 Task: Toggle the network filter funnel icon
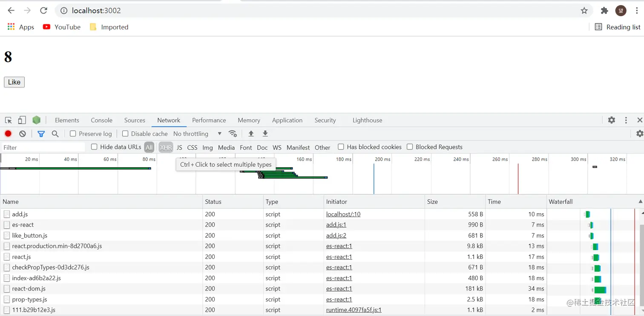[41, 134]
